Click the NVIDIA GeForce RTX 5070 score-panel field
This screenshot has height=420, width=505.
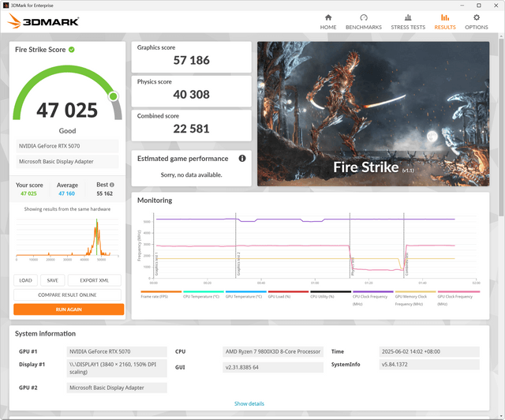click(67, 146)
